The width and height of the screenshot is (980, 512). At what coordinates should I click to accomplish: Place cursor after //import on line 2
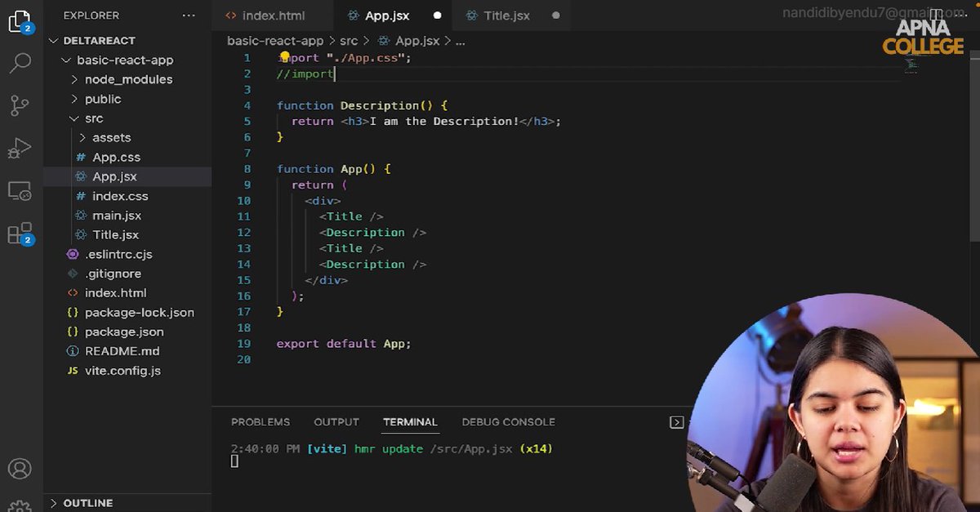coord(335,73)
